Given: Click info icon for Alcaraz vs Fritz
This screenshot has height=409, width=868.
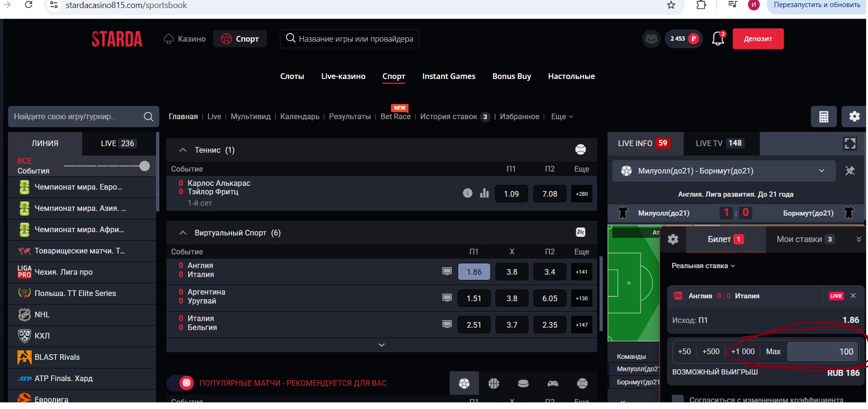Looking at the screenshot, I should [x=468, y=193].
